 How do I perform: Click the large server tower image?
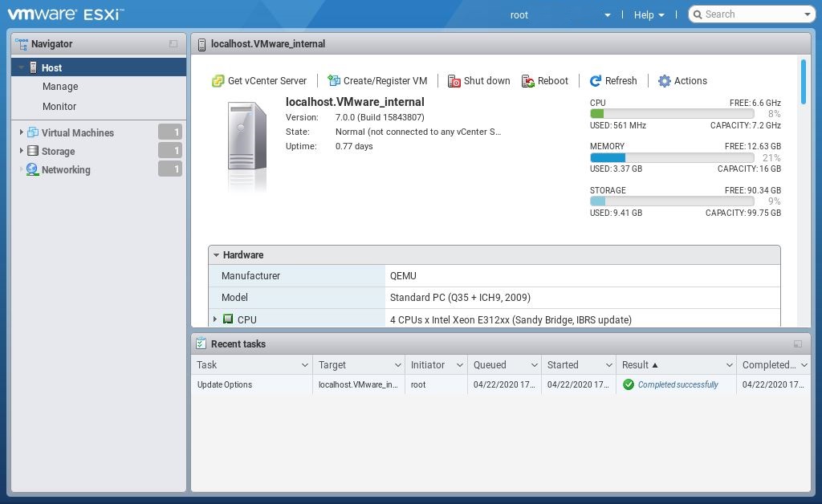(x=247, y=136)
